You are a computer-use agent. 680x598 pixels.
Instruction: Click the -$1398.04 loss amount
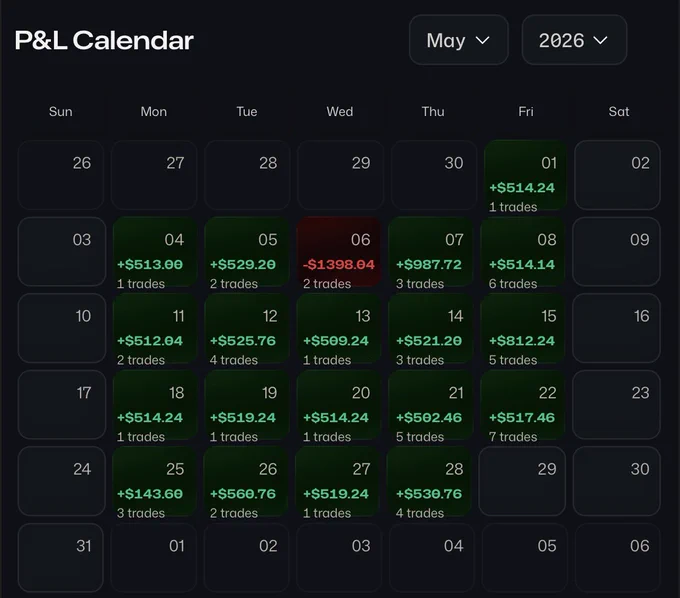tap(339, 265)
